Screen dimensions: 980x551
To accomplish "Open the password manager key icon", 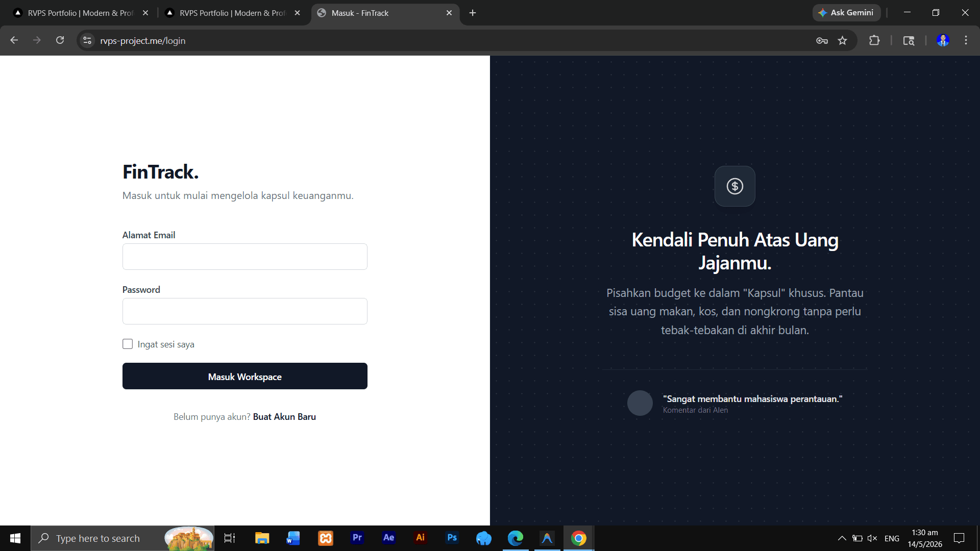I will pos(822,40).
